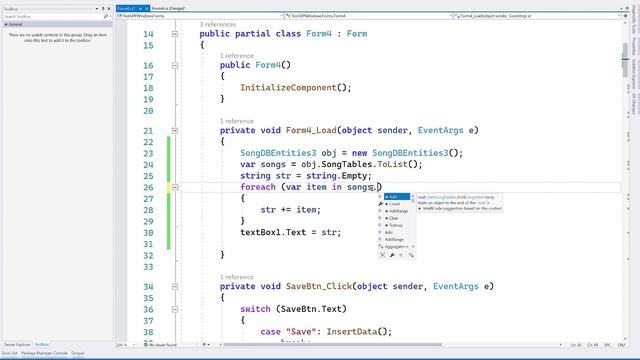Switch to the Form4.cs [Design] tab
Viewport: 640px width, 360px height.
(169, 8)
